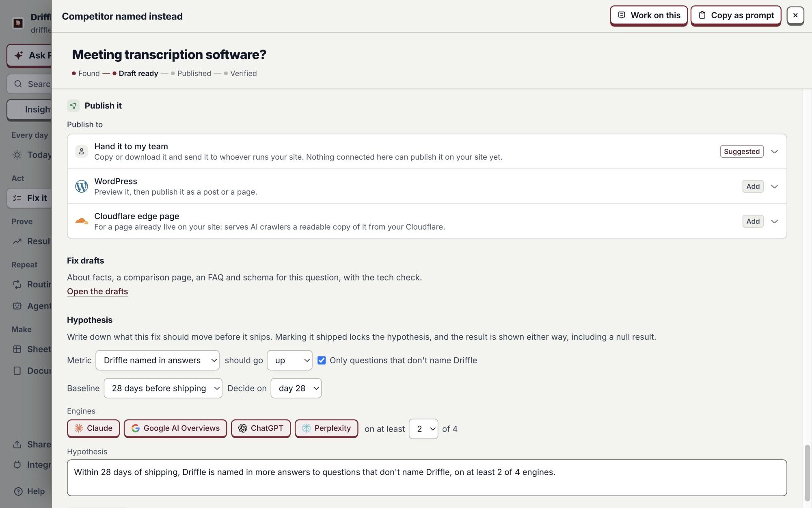This screenshot has height=508, width=812.
Task: Open the on at least engines count dropdown
Action: [x=423, y=429]
